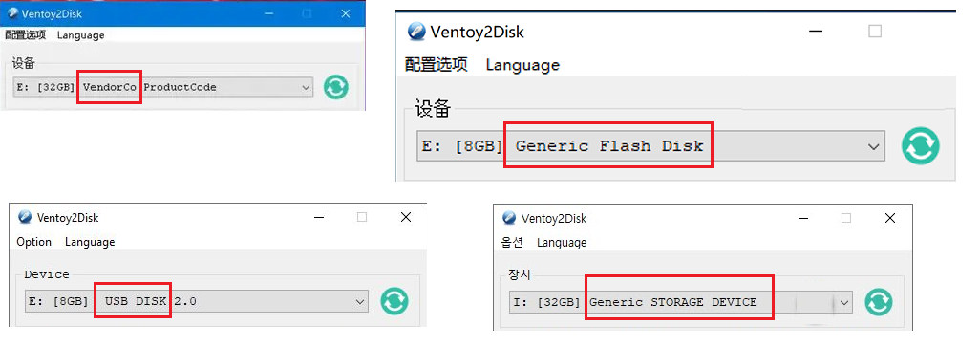Click Ventoy2Disk logo in the Generic Flash Disk window
This screenshot has height=347, width=980.
tap(416, 32)
